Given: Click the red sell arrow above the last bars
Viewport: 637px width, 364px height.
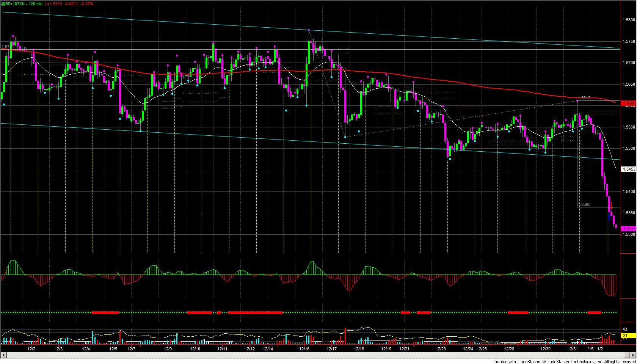Looking at the screenshot, I should click(x=612, y=206).
